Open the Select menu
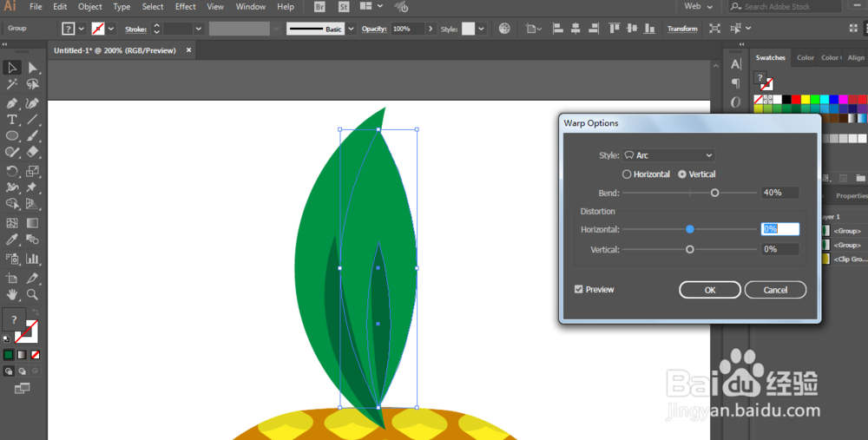 click(152, 7)
